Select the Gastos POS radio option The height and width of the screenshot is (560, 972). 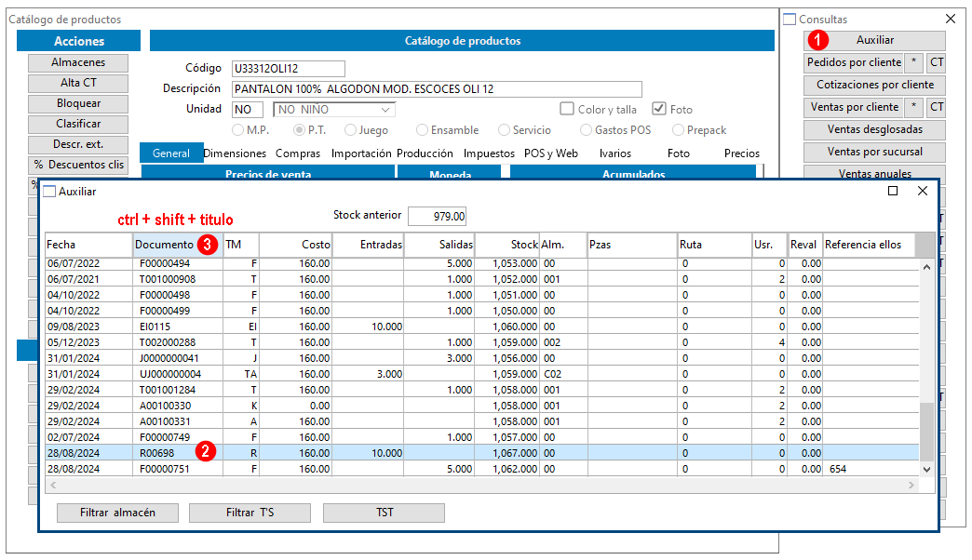(586, 130)
